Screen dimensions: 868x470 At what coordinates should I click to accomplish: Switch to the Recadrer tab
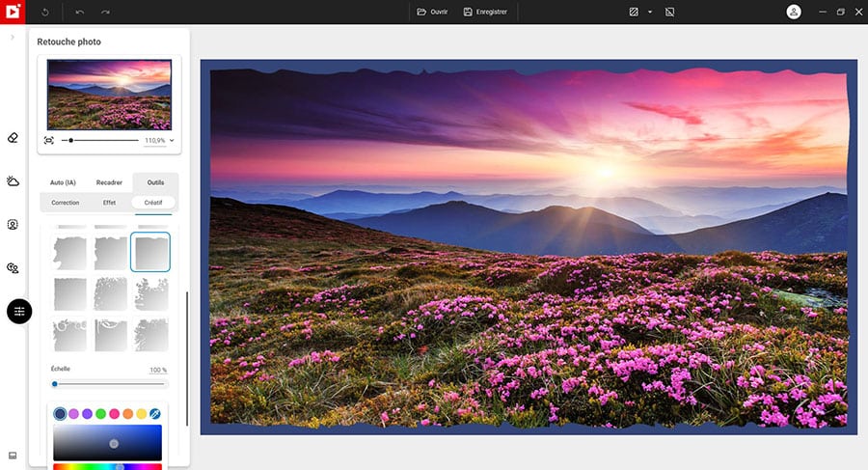(x=109, y=182)
